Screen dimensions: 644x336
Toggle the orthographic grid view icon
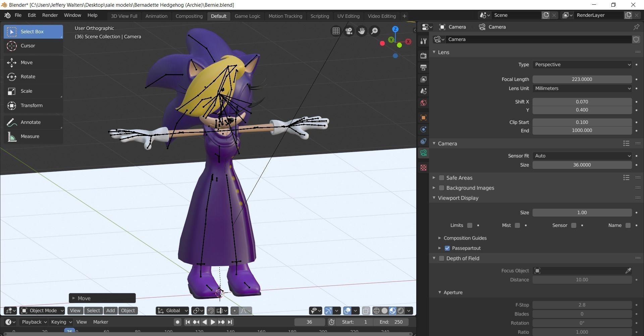pos(336,31)
